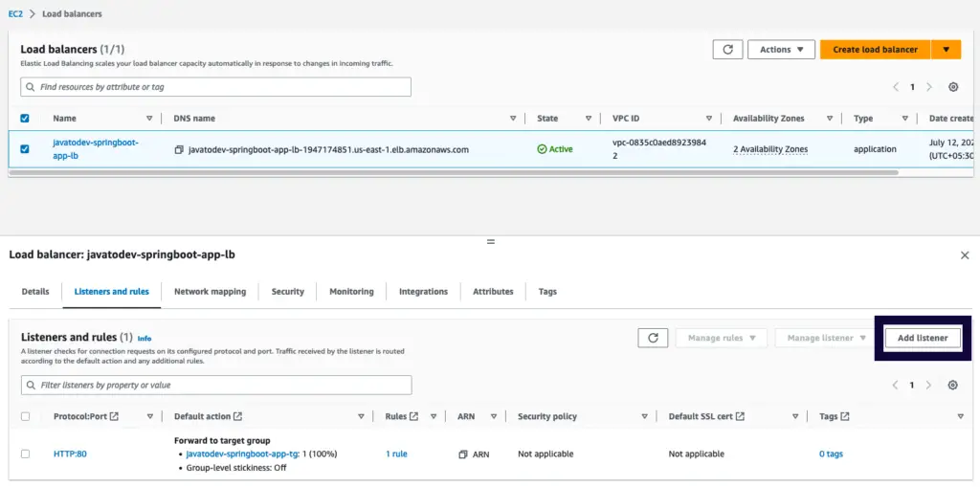Open the Attributes tab
980x487 pixels.
tap(493, 291)
